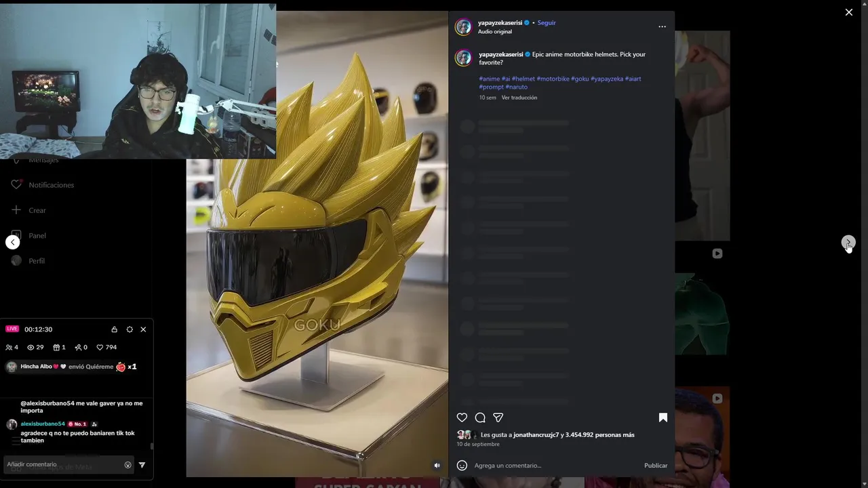Go to the next post arrow

point(848,242)
